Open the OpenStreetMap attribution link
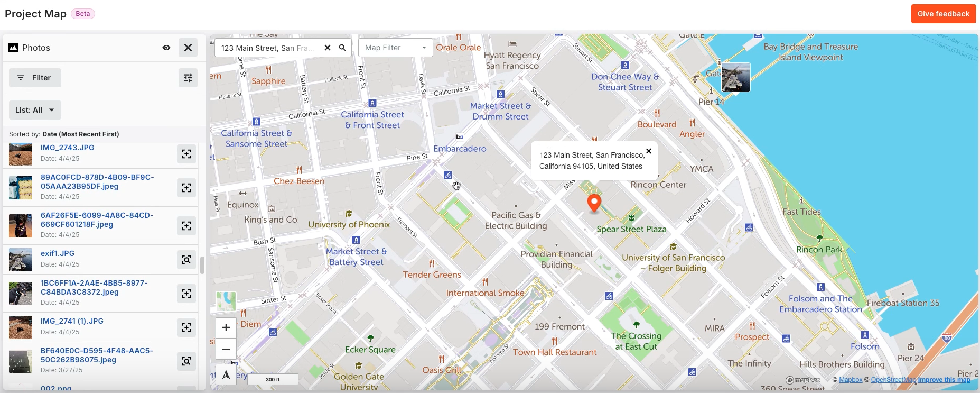The height and width of the screenshot is (393, 980). coord(893,380)
